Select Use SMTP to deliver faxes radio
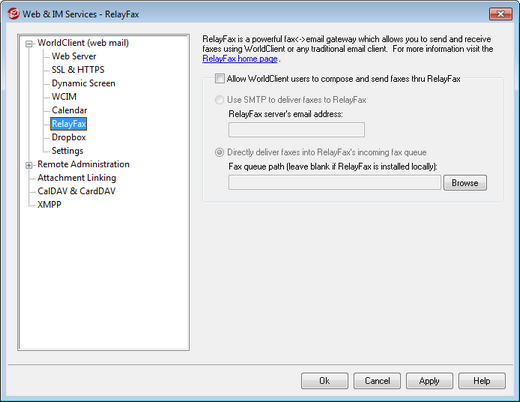Screen dimensions: 520x402 [219, 100]
